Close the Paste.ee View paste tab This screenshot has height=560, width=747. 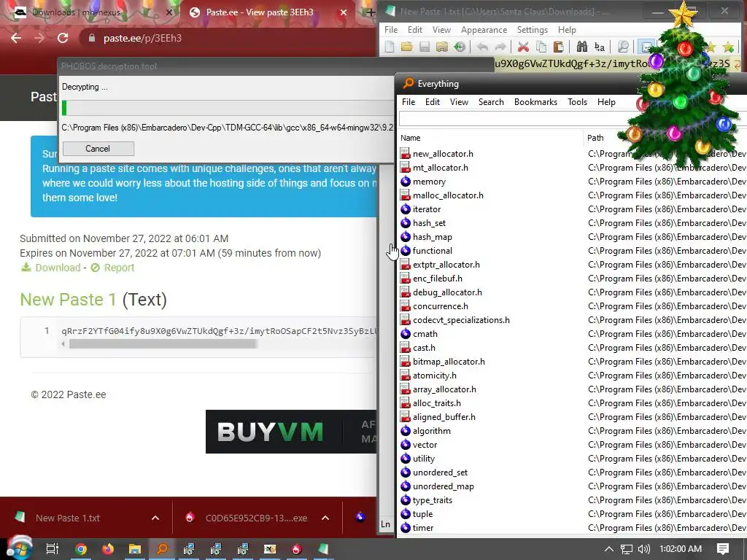click(344, 12)
